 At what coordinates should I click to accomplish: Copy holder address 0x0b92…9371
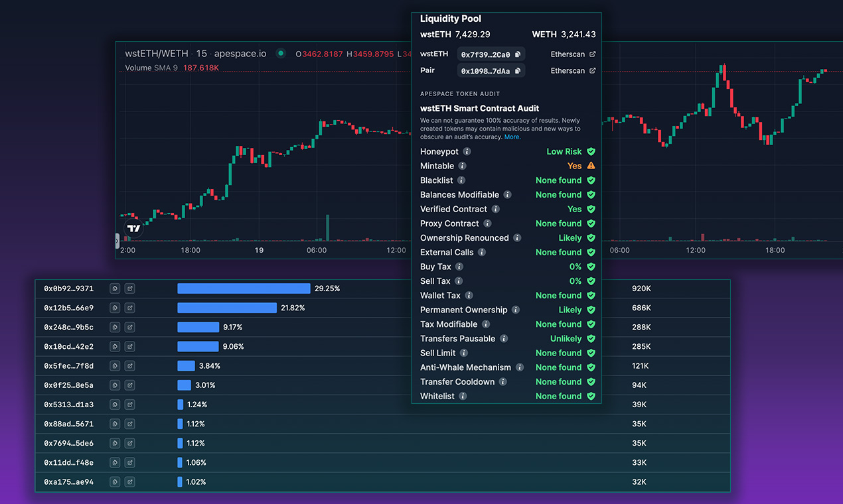pos(115,288)
